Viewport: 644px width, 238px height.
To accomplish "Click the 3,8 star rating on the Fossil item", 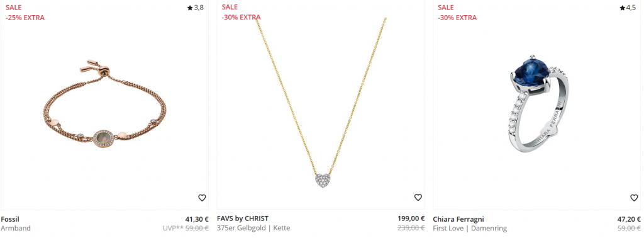I will click(x=196, y=8).
